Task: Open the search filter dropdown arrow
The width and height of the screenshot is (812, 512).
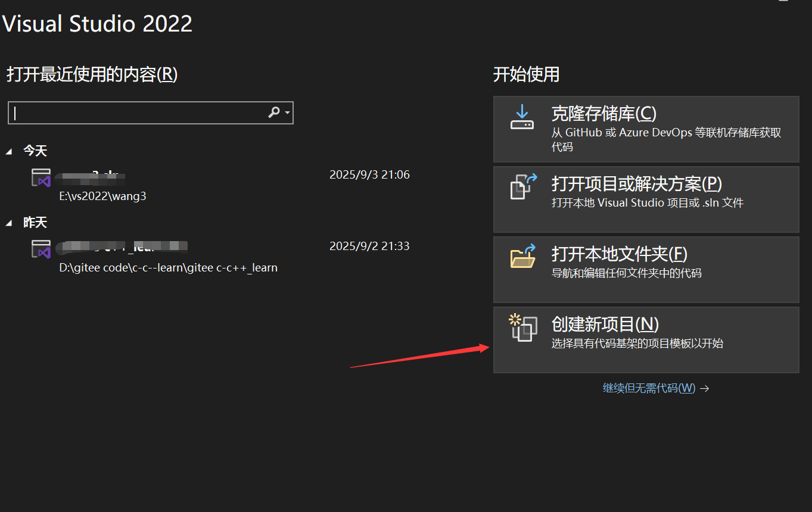Action: (286, 113)
